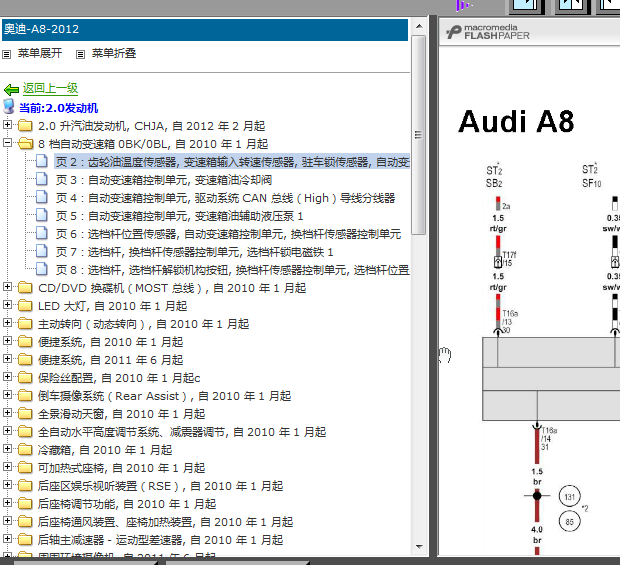Image resolution: width=620 pixels, height=565 pixels.
Task: Open page 页 8 选档杆解锁机构按钮
Action: pos(232,270)
